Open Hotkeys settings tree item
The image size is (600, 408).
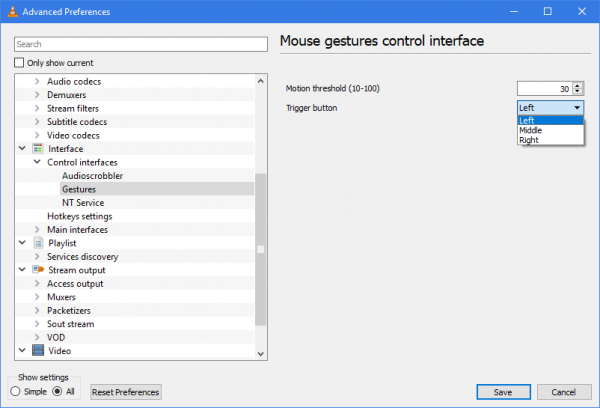click(80, 216)
